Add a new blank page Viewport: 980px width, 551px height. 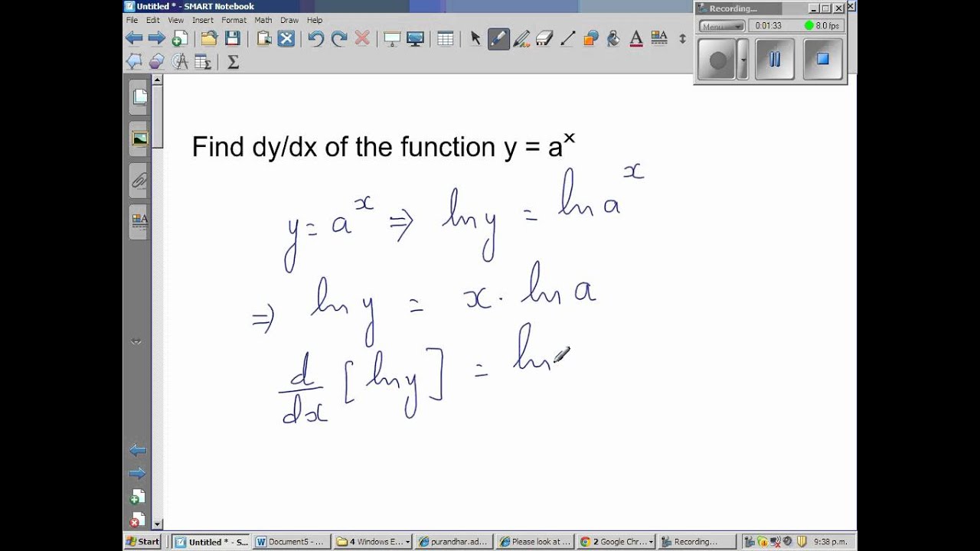(179, 38)
